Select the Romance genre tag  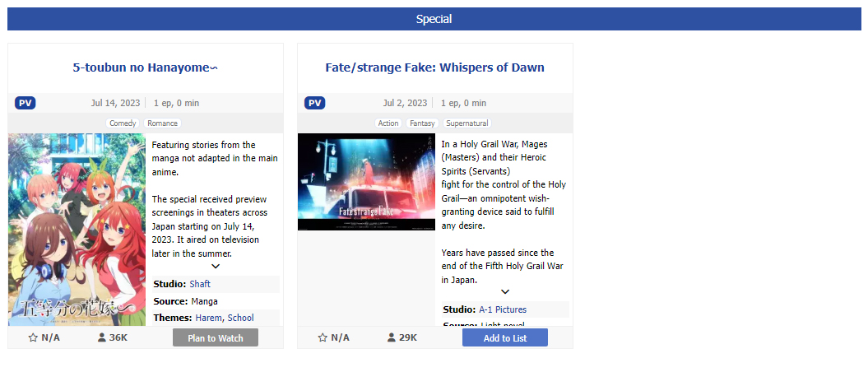(163, 123)
